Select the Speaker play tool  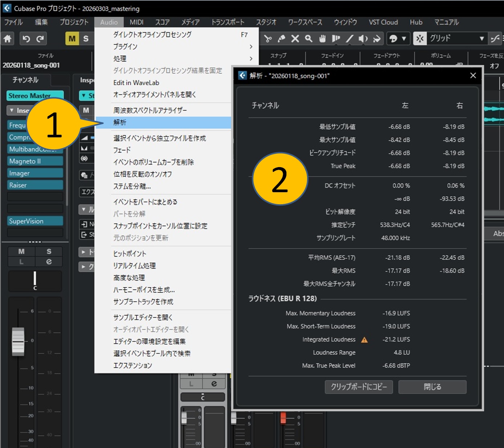(x=363, y=39)
